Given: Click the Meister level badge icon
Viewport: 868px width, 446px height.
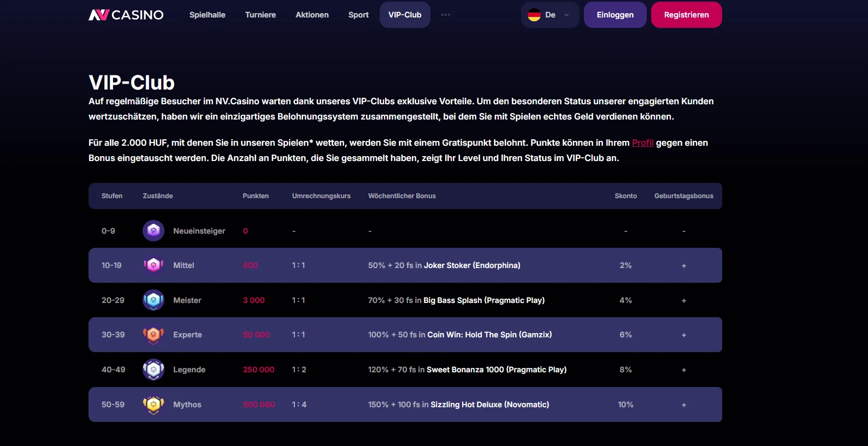Looking at the screenshot, I should pos(153,300).
